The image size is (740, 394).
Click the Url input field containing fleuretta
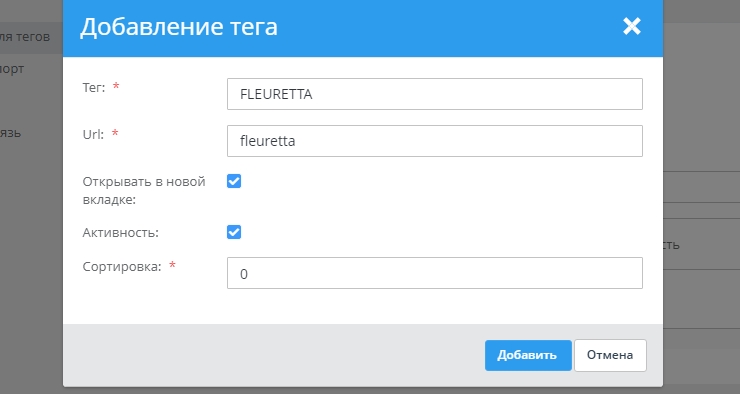click(x=435, y=141)
